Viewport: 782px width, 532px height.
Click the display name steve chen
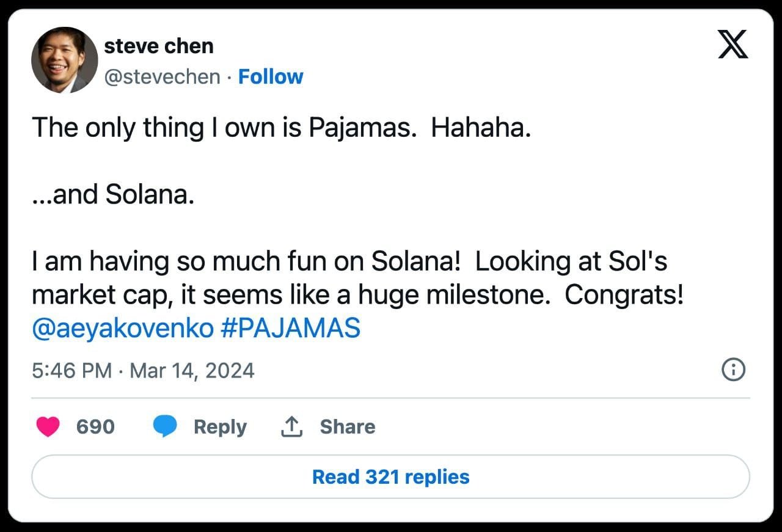(159, 46)
